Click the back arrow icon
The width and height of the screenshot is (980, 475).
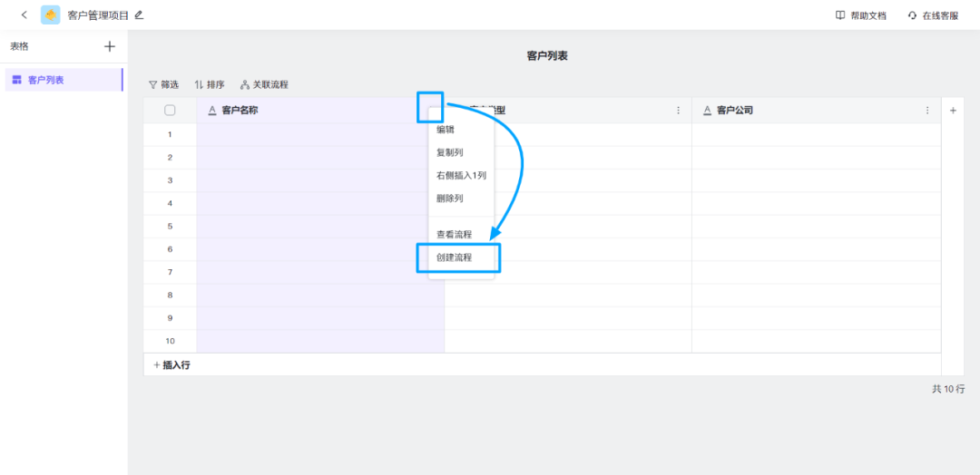click(x=24, y=15)
